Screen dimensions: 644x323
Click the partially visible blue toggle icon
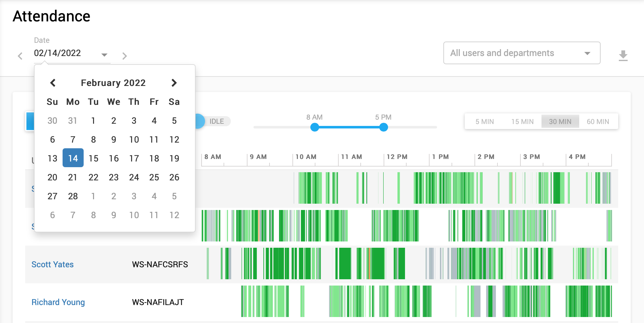(x=30, y=121)
